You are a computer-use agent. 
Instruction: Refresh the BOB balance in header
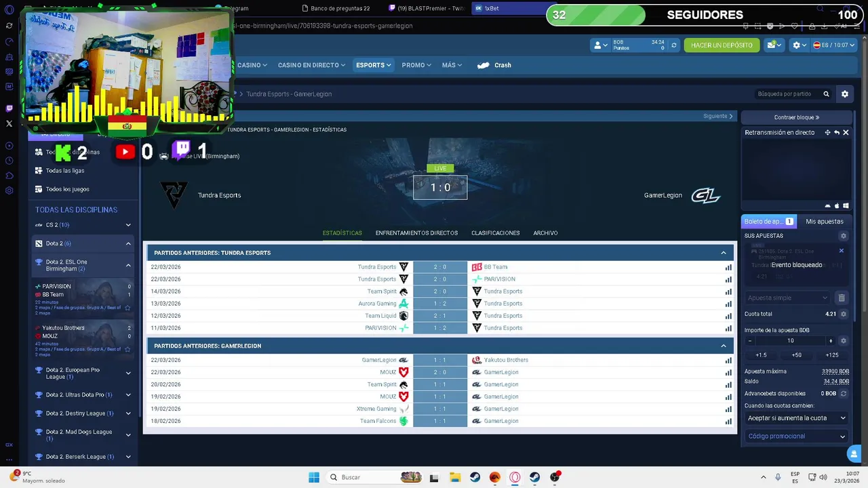pyautogui.click(x=673, y=45)
